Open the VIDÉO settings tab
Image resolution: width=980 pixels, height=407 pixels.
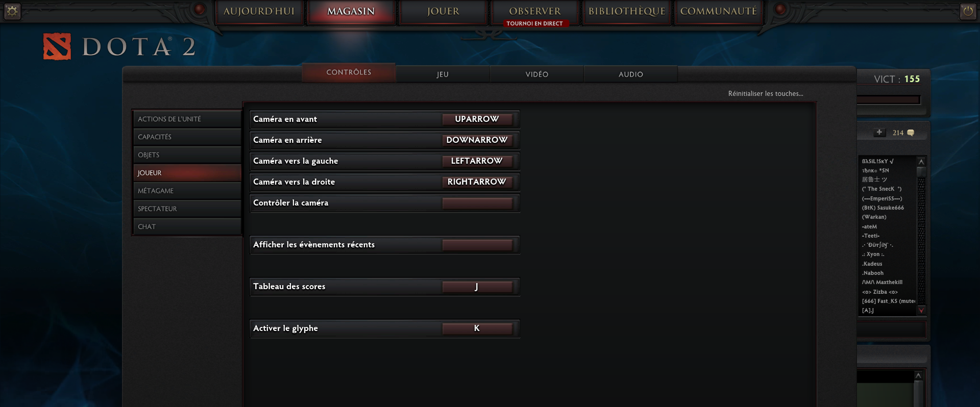point(537,74)
